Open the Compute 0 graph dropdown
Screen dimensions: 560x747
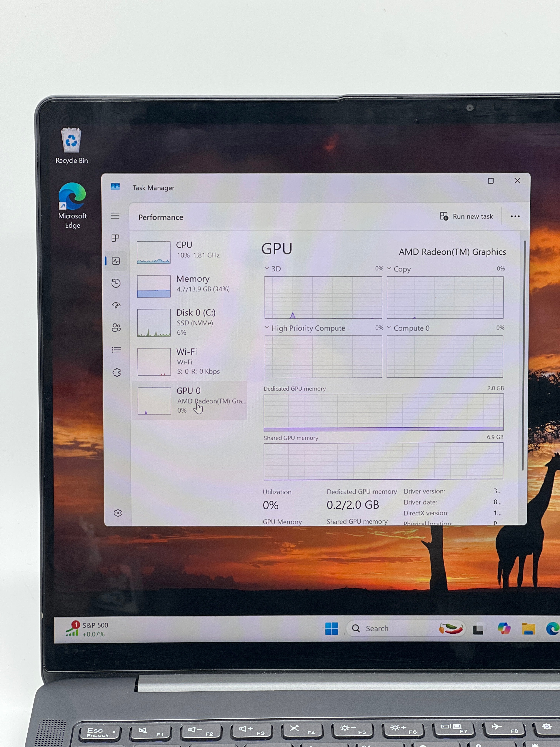389,328
